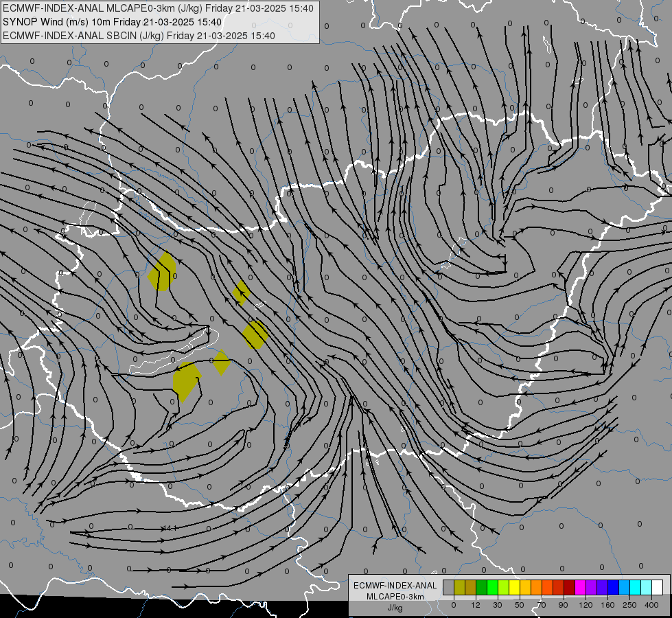Image resolution: width=672 pixels, height=618 pixels.
Task: Click the ECMWF-INDEX-ANAL MLCAPE0-3km title line
Action: [158, 8]
